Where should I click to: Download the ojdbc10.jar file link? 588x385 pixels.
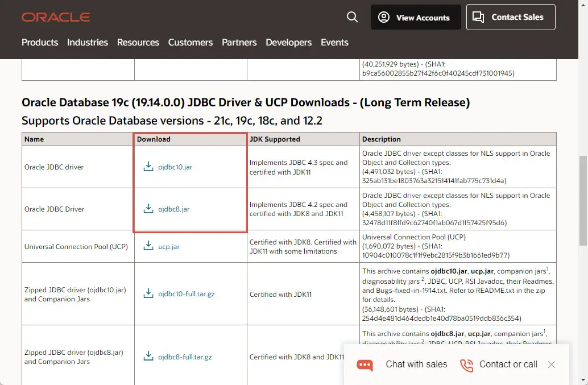[x=175, y=167]
